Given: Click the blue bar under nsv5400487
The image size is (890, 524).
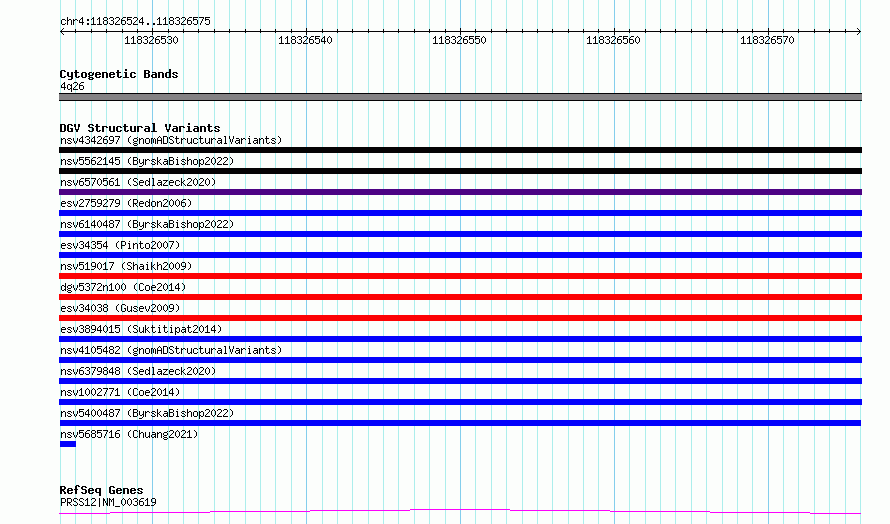Looking at the screenshot, I should (460, 423).
